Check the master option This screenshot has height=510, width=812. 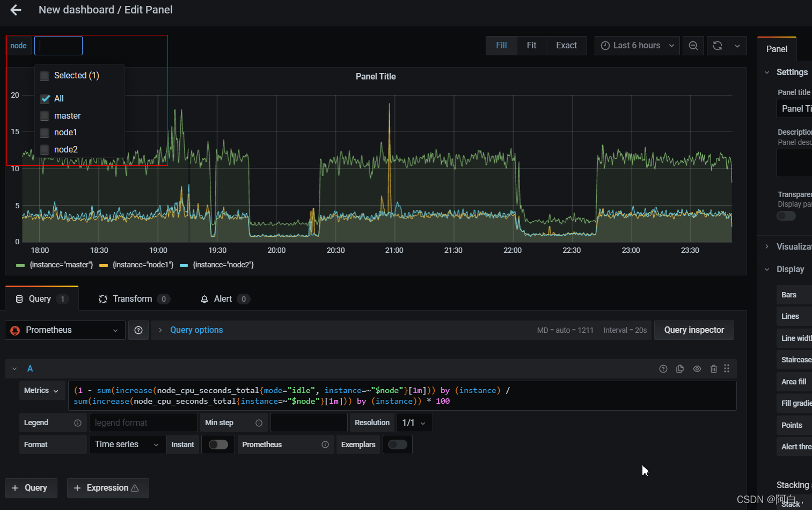coord(45,116)
